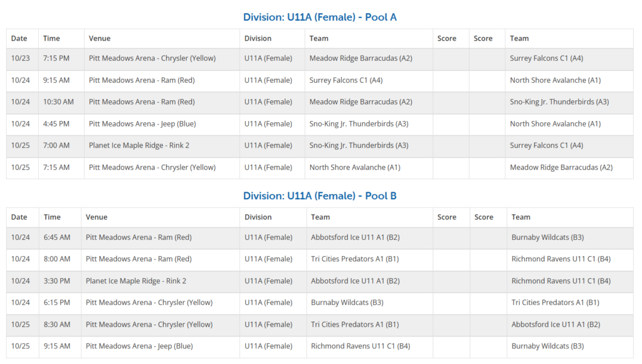Click the Division U11A Pool A heading
This screenshot has height=364, width=642.
point(320,17)
